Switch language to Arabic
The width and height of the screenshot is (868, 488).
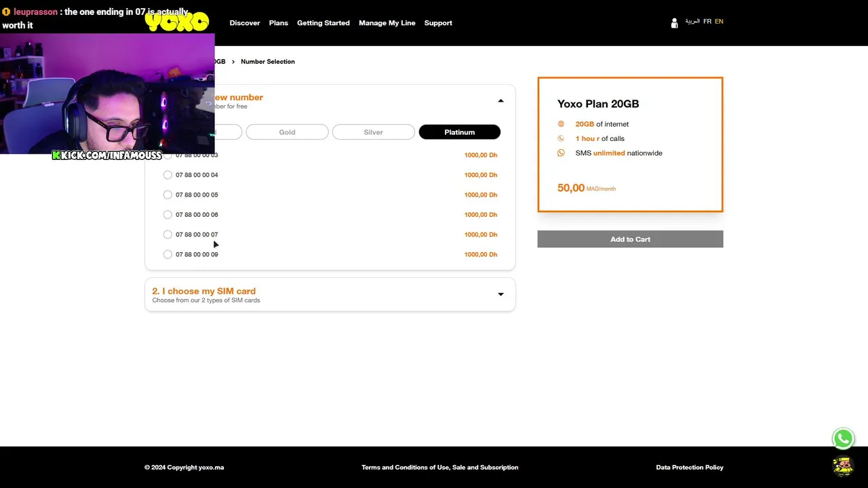692,22
